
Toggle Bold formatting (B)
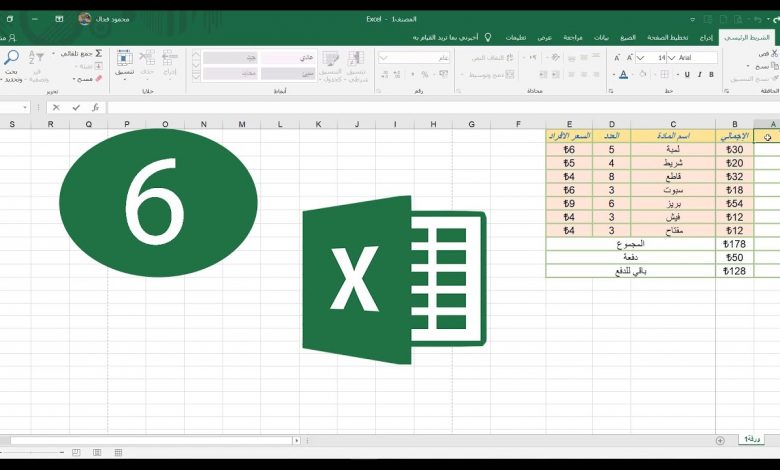(x=711, y=75)
